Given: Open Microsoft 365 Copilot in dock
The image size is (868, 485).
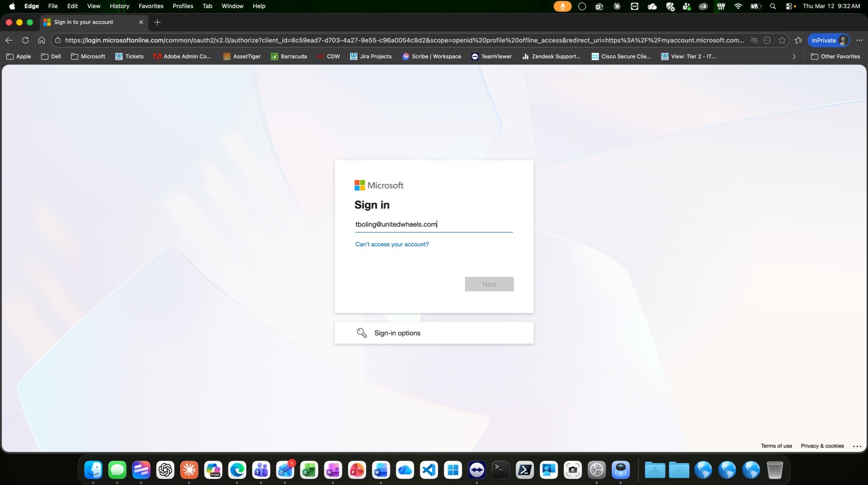Looking at the screenshot, I should (213, 470).
